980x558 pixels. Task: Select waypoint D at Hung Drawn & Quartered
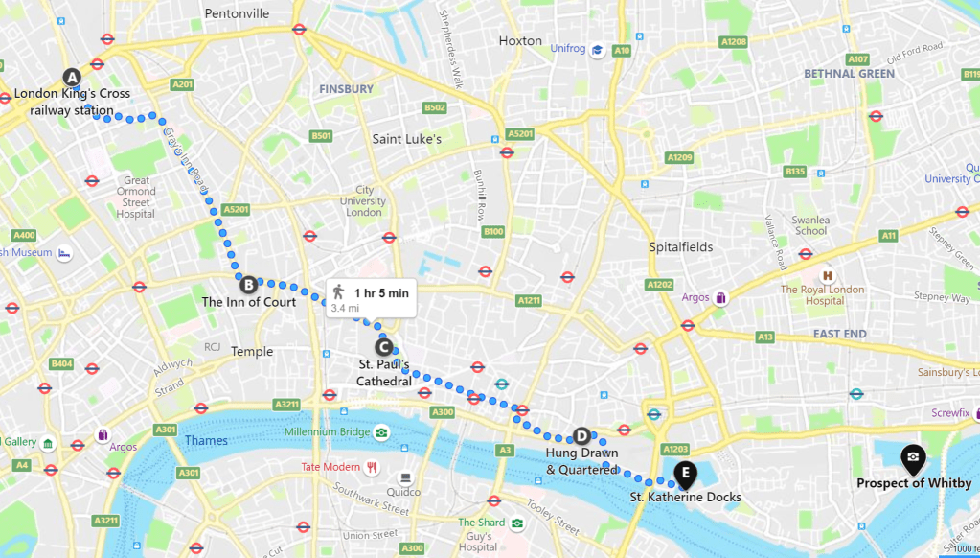pyautogui.click(x=581, y=436)
